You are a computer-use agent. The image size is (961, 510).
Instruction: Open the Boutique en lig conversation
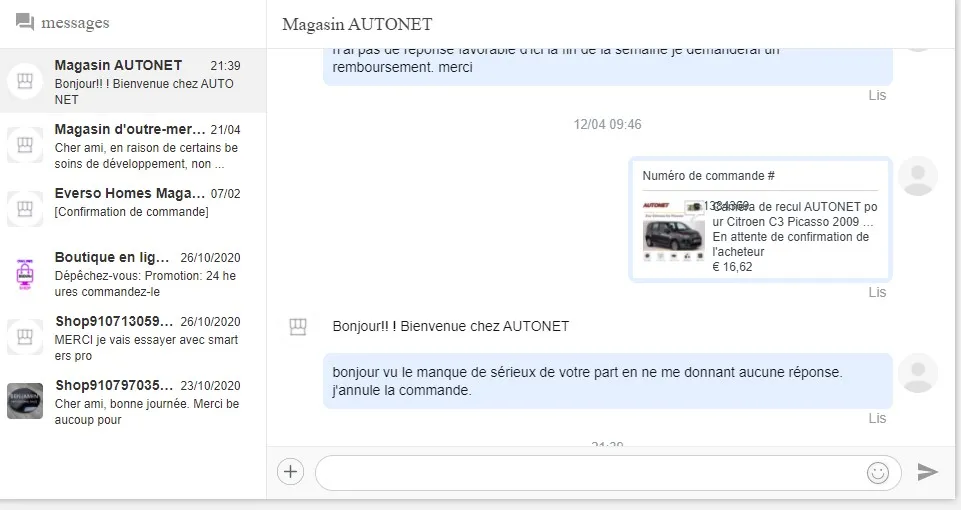(133, 273)
